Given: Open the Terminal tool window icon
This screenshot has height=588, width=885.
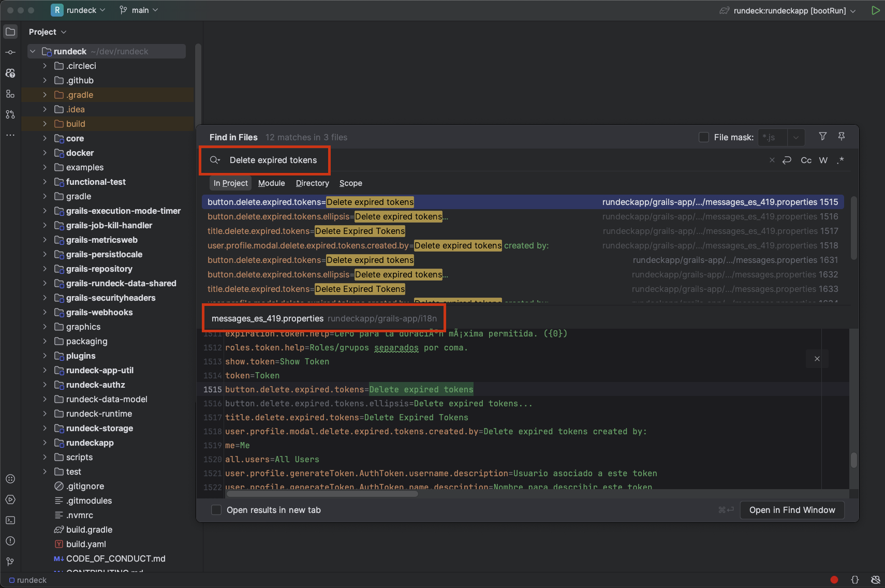Looking at the screenshot, I should point(10,520).
